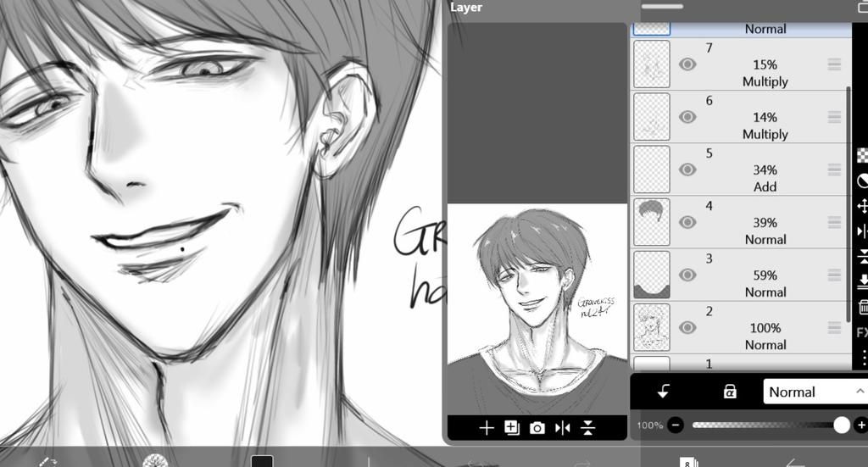
Task: Select layer 6 at 14% Multiply
Action: [741, 117]
